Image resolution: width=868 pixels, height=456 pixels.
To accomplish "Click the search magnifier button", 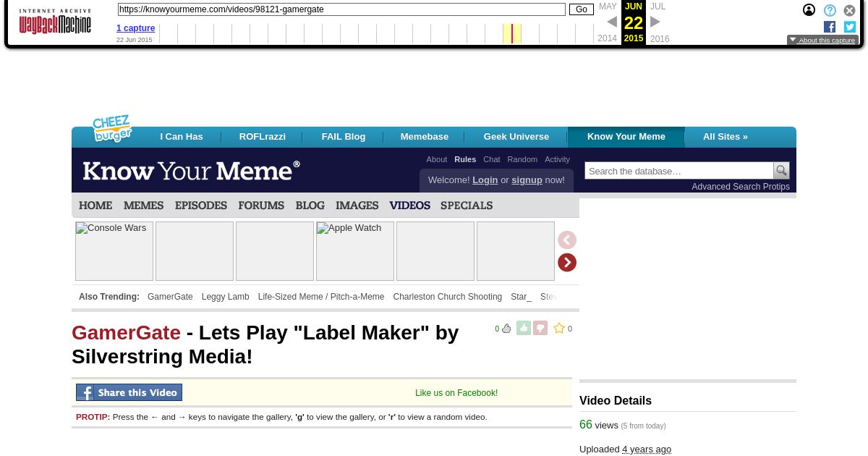I will pyautogui.click(x=781, y=171).
